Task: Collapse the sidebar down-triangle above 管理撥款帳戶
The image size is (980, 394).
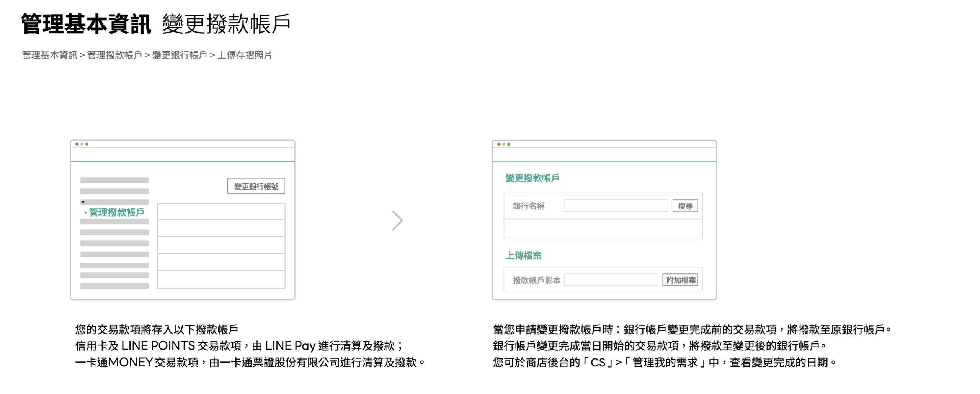Action: click(x=83, y=202)
